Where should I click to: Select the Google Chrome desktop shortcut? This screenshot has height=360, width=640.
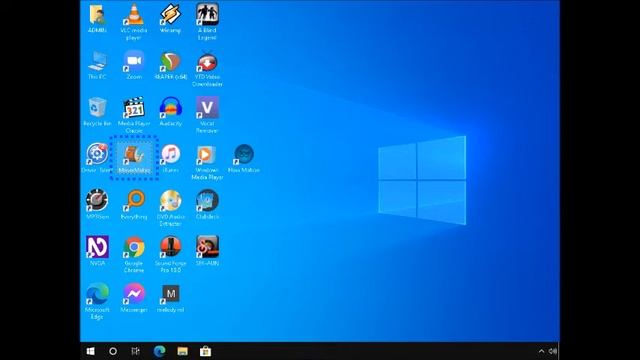pyautogui.click(x=134, y=247)
